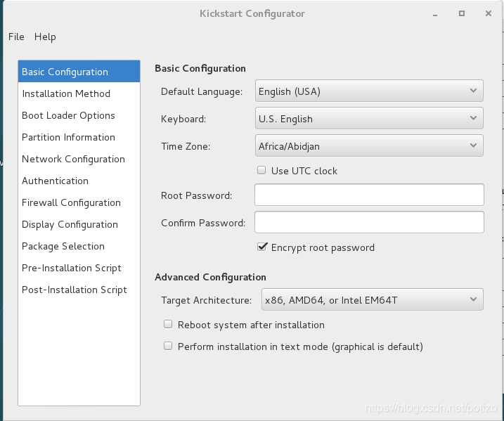
Task: Click the Root Password input field
Action: click(369, 195)
